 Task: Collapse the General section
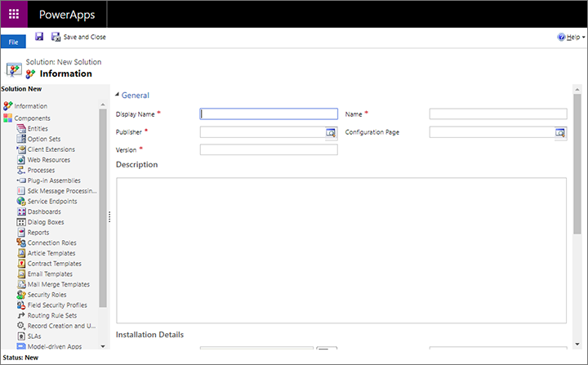pos(117,95)
